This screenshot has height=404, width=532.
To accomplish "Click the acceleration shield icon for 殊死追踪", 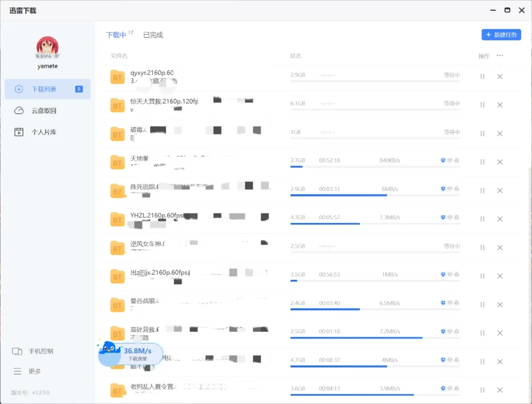I will [x=443, y=189].
